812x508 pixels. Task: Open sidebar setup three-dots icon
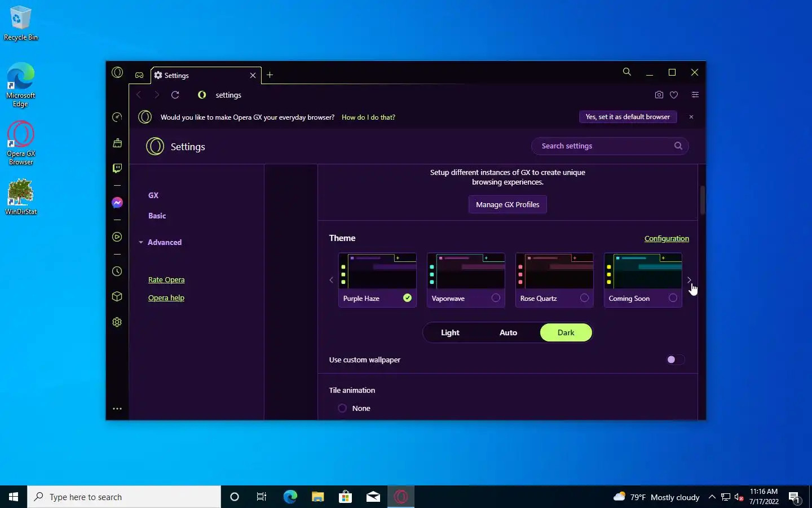coord(117,409)
